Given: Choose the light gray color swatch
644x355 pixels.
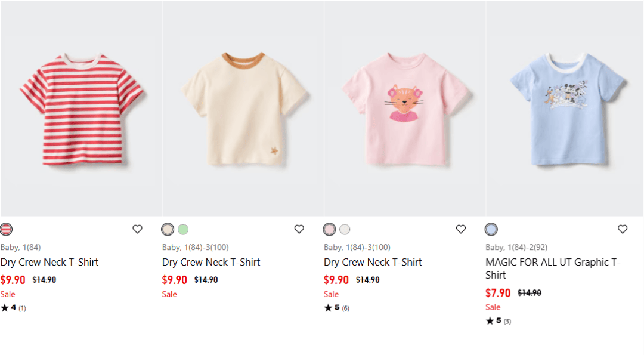Looking at the screenshot, I should pyautogui.click(x=345, y=229).
